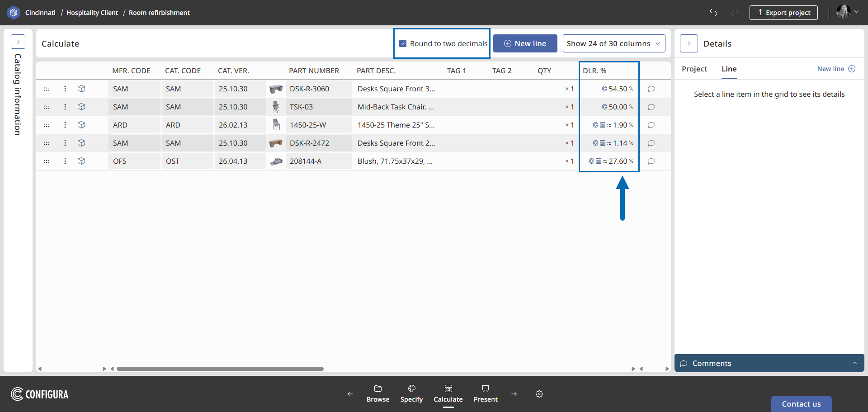Click drag handle of TSK-03 row
Image resolution: width=868 pixels, height=412 pixels.
pyautogui.click(x=47, y=107)
